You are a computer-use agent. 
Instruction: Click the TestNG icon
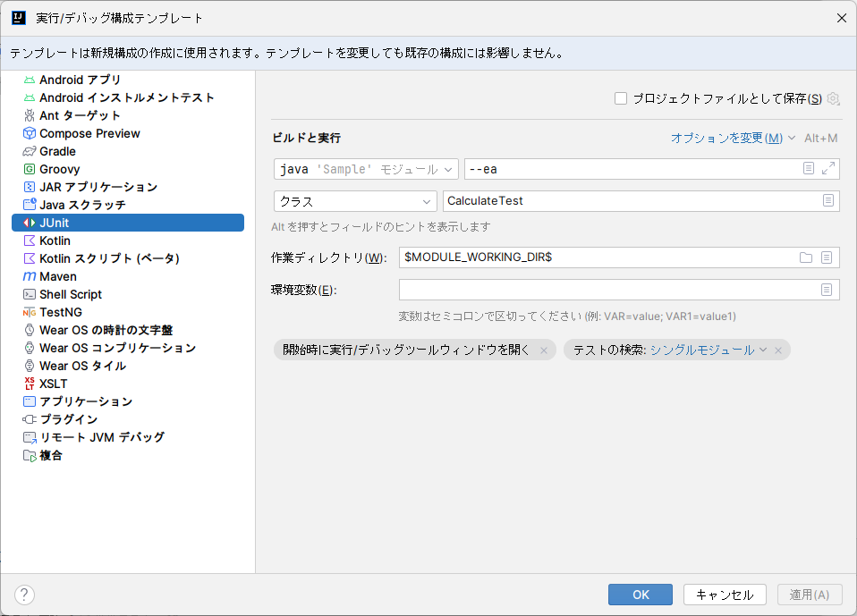pyautogui.click(x=30, y=312)
